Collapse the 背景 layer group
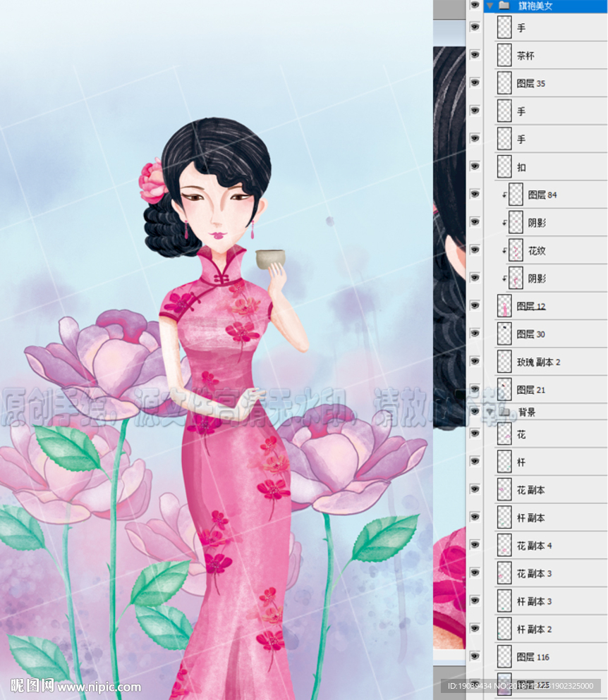The height and width of the screenshot is (700, 608). (490, 411)
